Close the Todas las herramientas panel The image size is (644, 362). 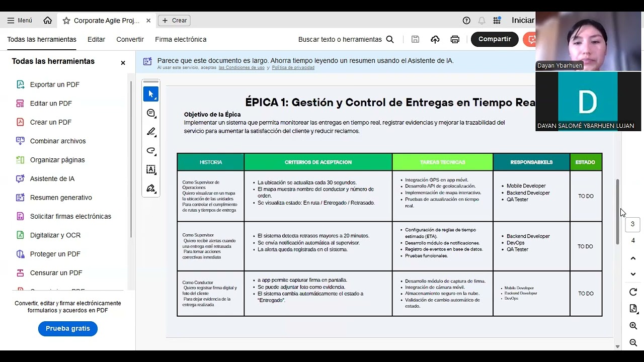point(123,63)
